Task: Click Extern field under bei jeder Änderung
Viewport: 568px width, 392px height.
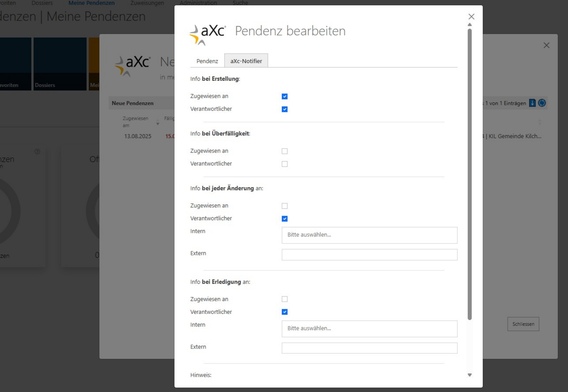Action: [369, 255]
